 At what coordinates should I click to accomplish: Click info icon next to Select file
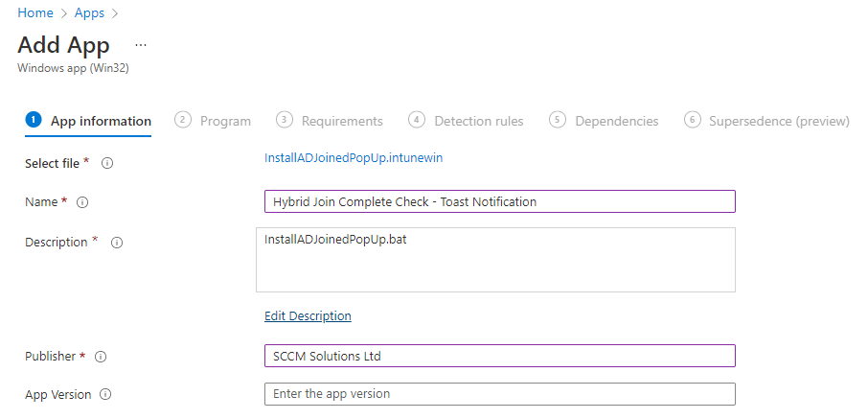pos(107,164)
